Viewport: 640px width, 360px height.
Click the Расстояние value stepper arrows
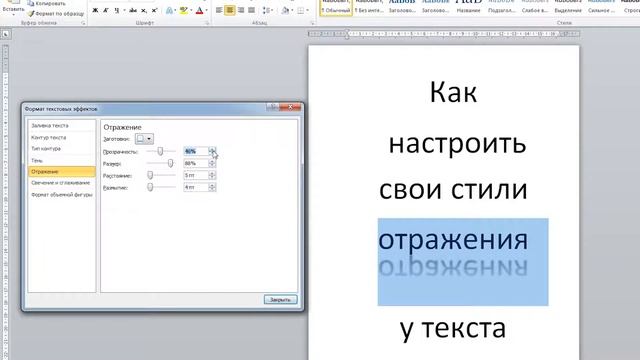point(212,175)
